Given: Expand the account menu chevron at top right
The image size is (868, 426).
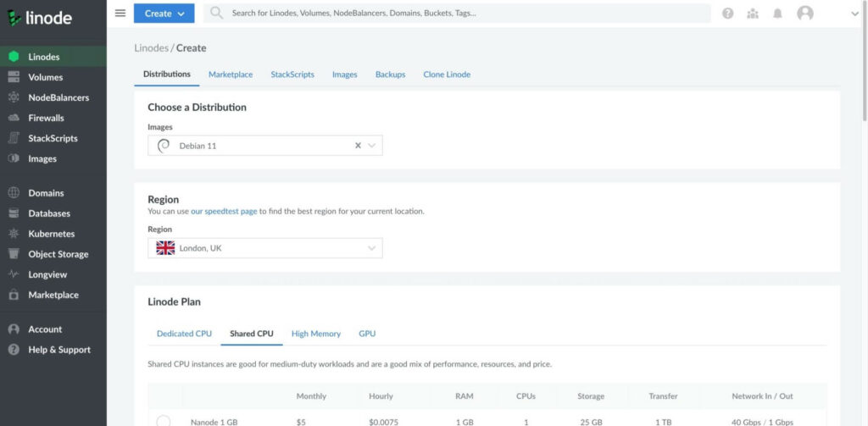Looking at the screenshot, I should point(854,14).
